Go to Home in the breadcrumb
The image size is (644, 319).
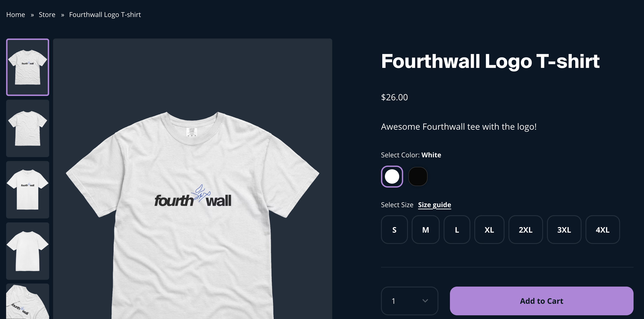[15, 15]
